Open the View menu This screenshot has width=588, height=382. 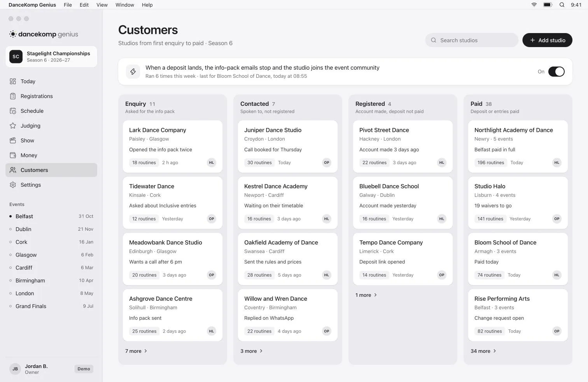[102, 5]
